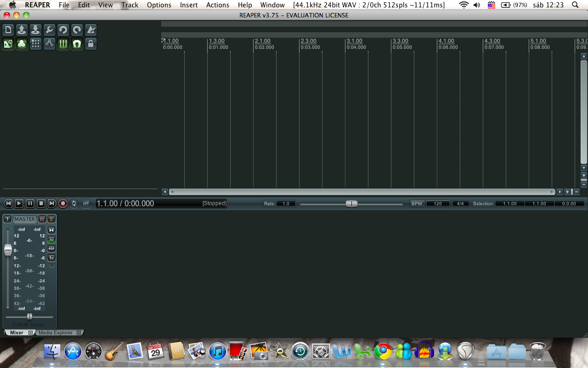
Task: Toggle envelope points move icon
Action: 50,44
